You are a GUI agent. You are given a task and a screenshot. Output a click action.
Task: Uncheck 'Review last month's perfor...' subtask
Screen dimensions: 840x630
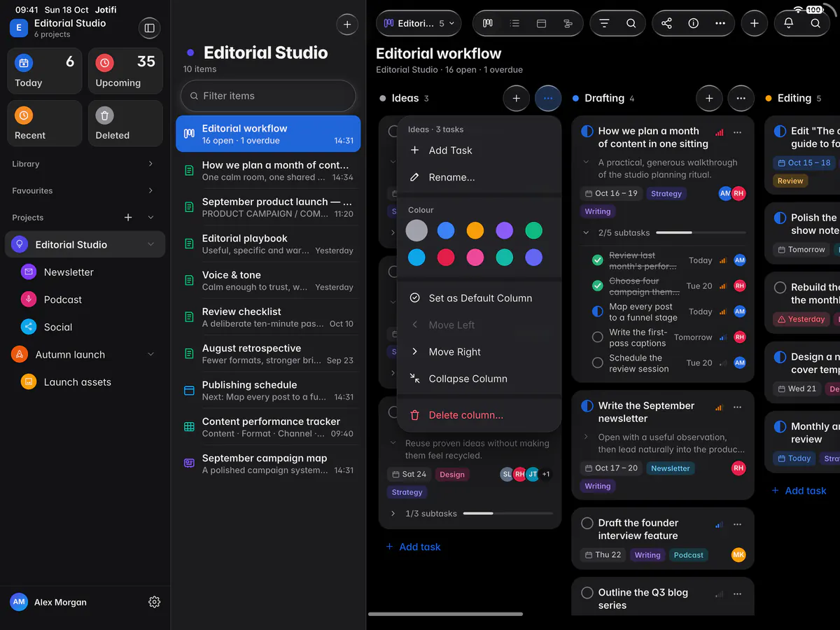click(x=597, y=260)
